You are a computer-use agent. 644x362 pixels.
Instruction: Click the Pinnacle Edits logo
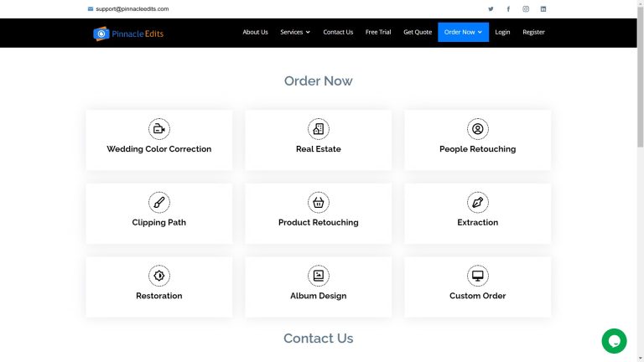coord(128,34)
